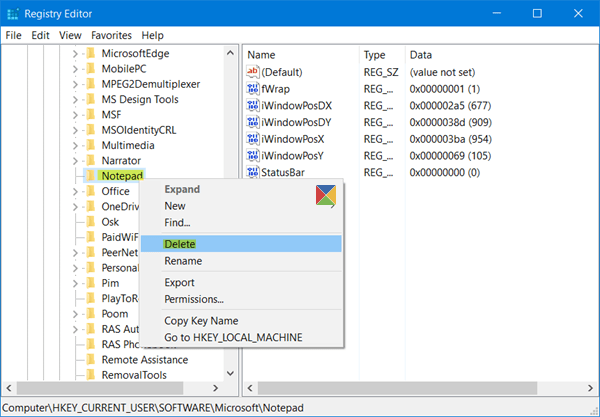This screenshot has height=417, width=600.
Task: Select the iWindowPosY value icon
Action: (253, 156)
